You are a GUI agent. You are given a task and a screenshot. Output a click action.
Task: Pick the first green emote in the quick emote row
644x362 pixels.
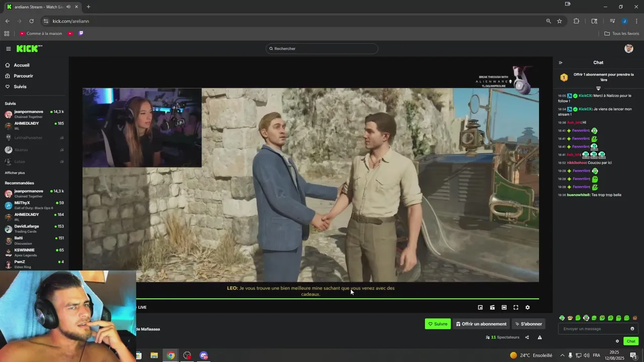click(x=562, y=318)
